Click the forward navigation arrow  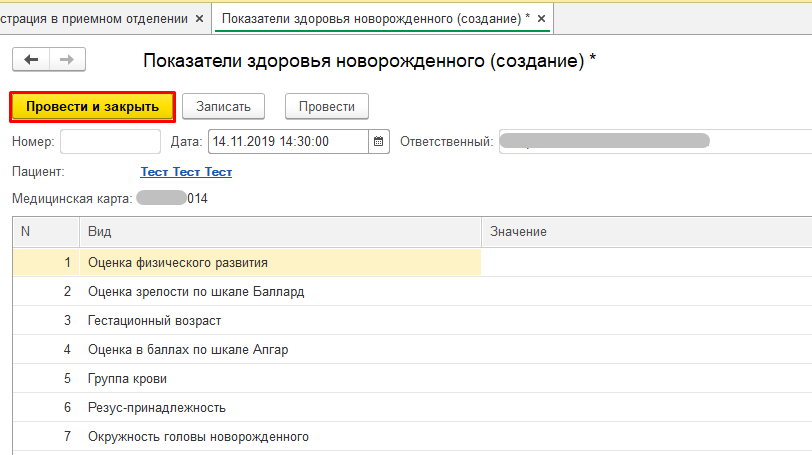click(x=66, y=60)
